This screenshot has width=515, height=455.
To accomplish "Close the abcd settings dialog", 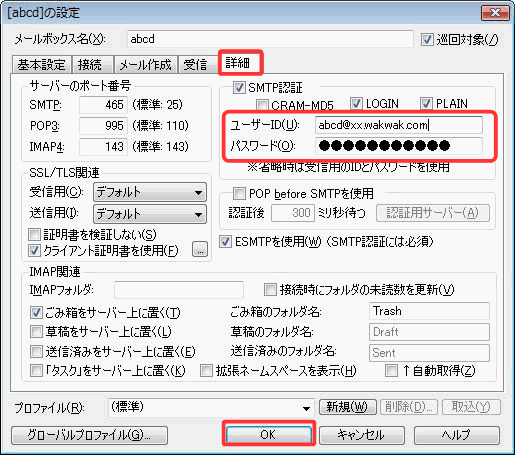I will pyautogui.click(x=495, y=13).
